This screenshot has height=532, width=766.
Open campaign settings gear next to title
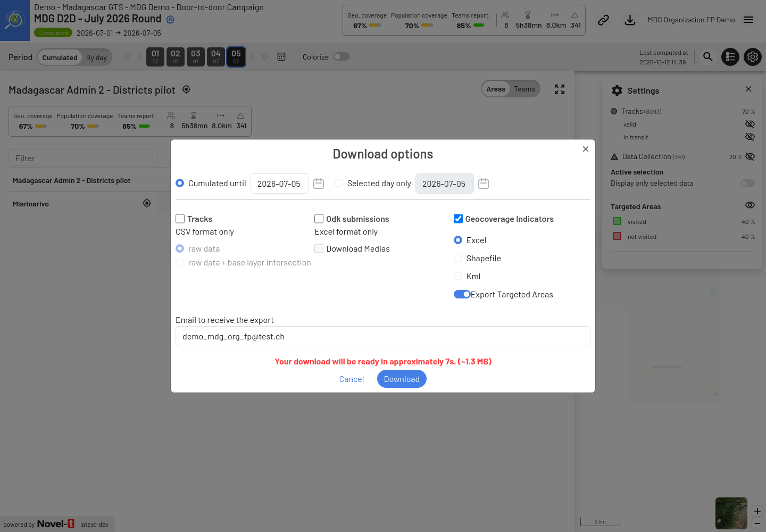tap(170, 20)
